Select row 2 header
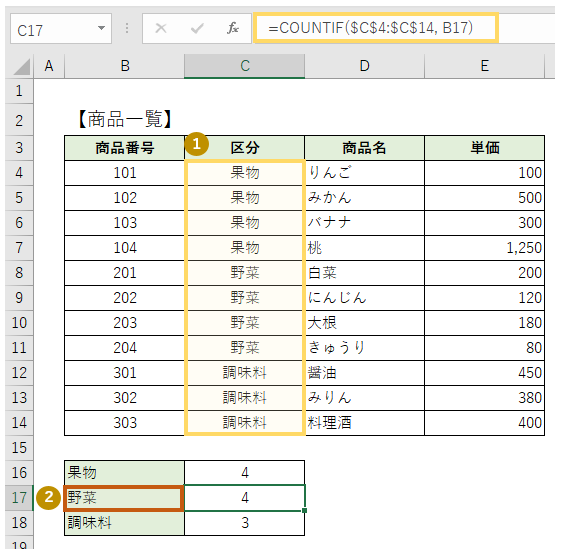Image resolution: width=563 pixels, height=551 pixels. pyautogui.click(x=19, y=120)
